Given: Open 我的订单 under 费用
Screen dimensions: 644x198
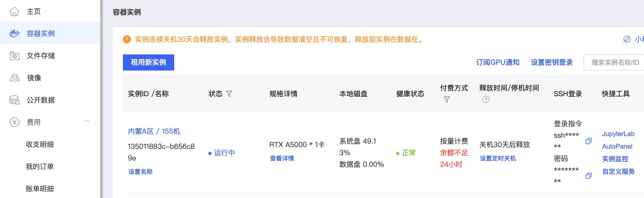Looking at the screenshot, I should [40, 167].
